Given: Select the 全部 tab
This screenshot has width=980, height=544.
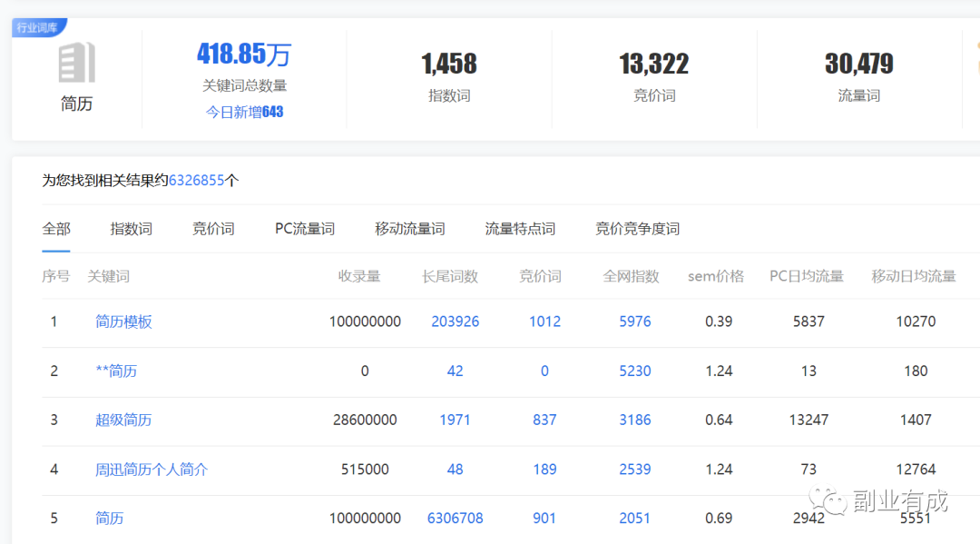Looking at the screenshot, I should (56, 229).
